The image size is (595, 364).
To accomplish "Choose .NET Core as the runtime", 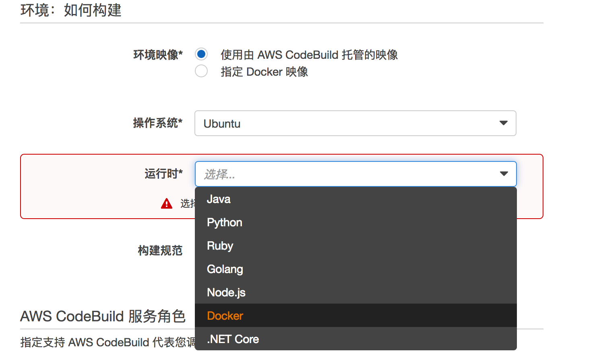I will (233, 339).
